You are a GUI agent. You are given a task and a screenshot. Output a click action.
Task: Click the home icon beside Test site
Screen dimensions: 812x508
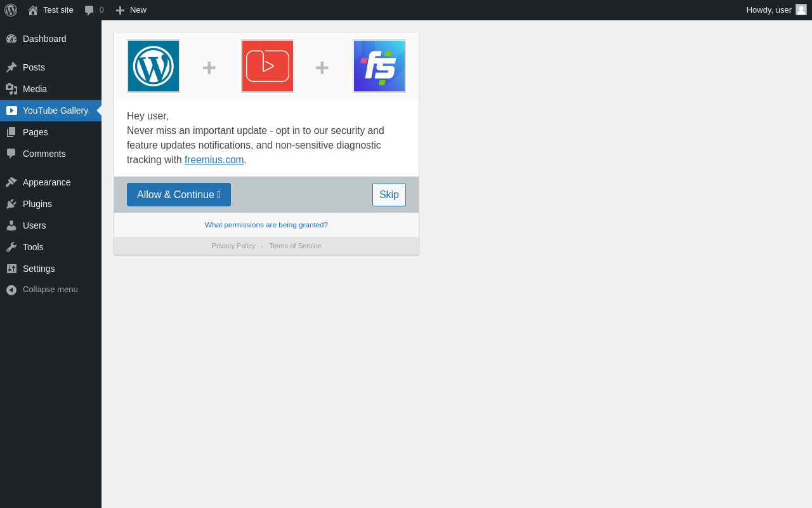(33, 10)
